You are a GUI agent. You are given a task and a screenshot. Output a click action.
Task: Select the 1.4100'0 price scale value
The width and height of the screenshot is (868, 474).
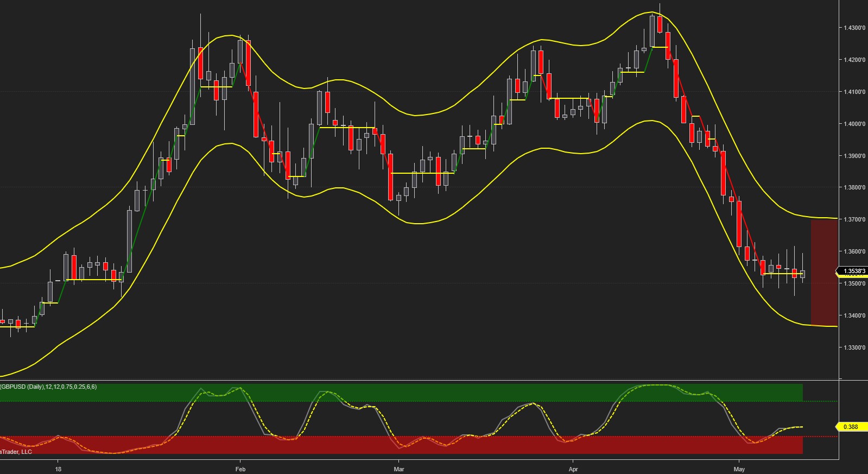point(854,92)
